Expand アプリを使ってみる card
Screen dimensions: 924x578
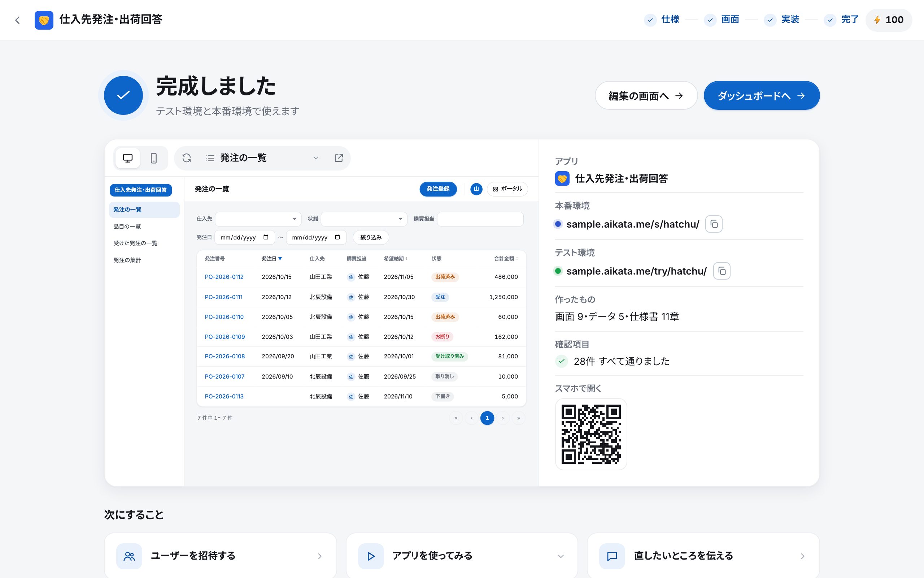click(x=462, y=556)
